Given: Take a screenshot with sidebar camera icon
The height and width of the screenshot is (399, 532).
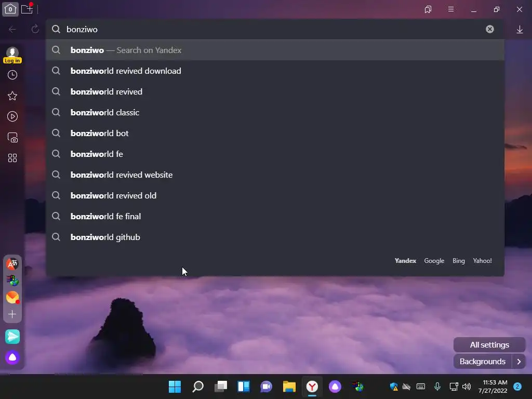Looking at the screenshot, I should click(x=12, y=137).
